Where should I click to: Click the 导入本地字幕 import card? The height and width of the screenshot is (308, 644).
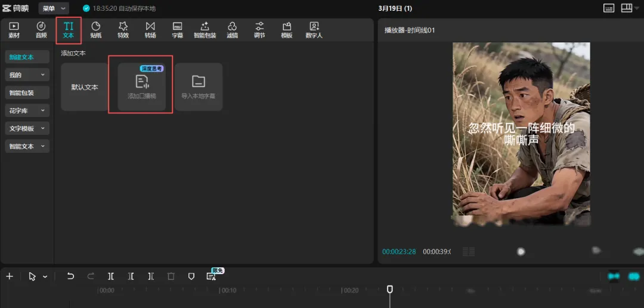click(199, 87)
